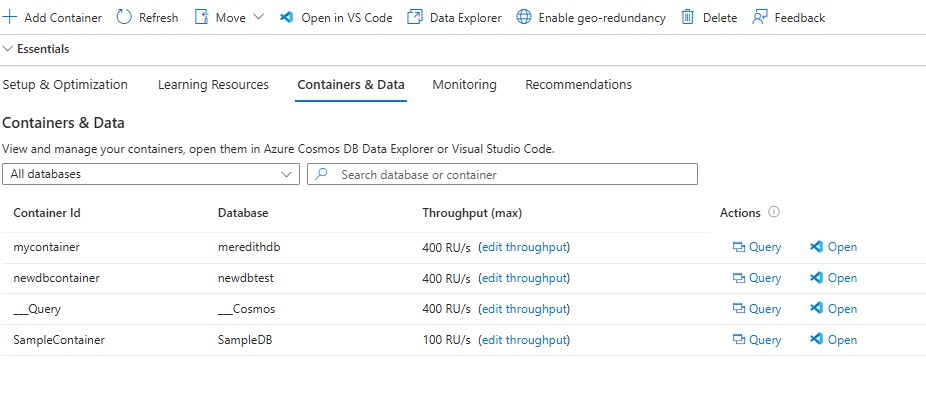Select the Containers & Data tab
Image resolution: width=926 pixels, height=407 pixels.
pyautogui.click(x=351, y=84)
